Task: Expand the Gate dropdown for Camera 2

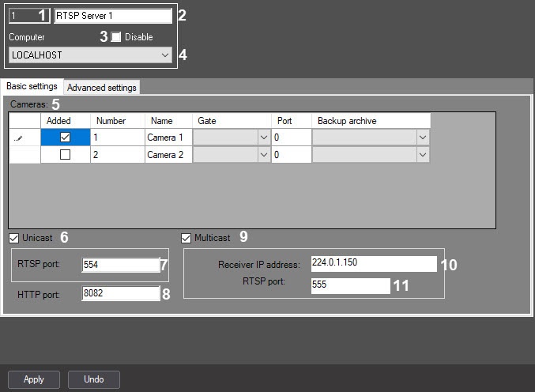Action: click(x=264, y=155)
